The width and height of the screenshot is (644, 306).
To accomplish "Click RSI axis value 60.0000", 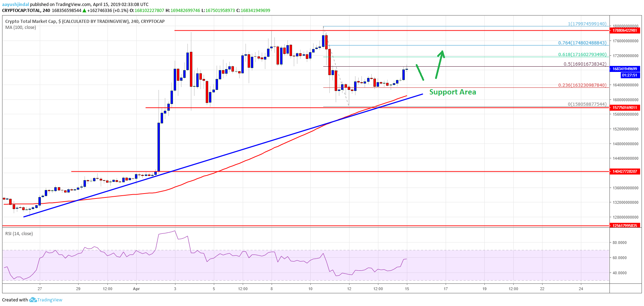I will coord(620,258).
